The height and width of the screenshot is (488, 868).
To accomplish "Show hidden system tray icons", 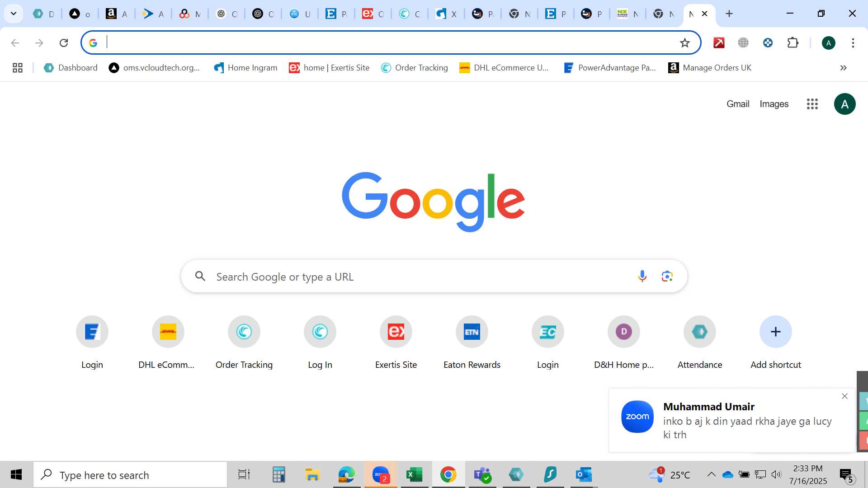I will click(711, 474).
